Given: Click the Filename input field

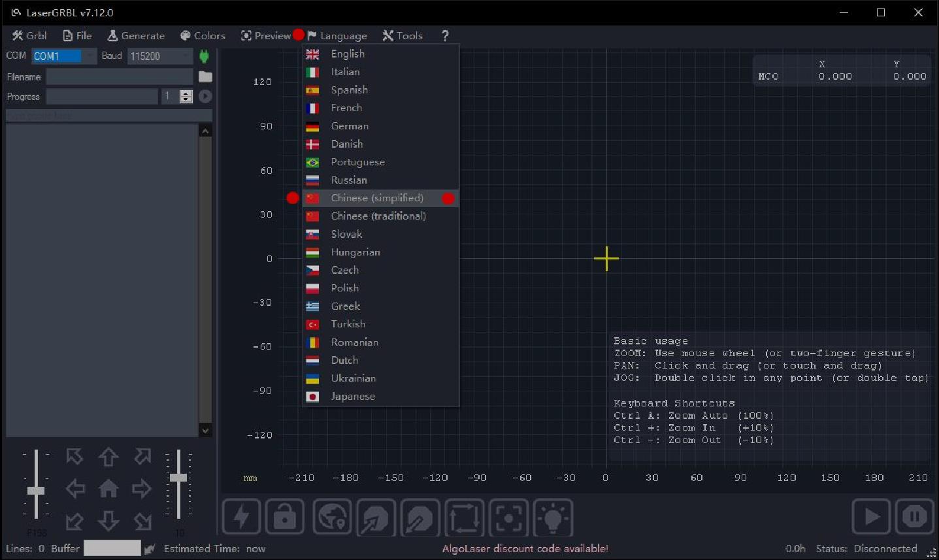Looking at the screenshot, I should click(x=120, y=77).
